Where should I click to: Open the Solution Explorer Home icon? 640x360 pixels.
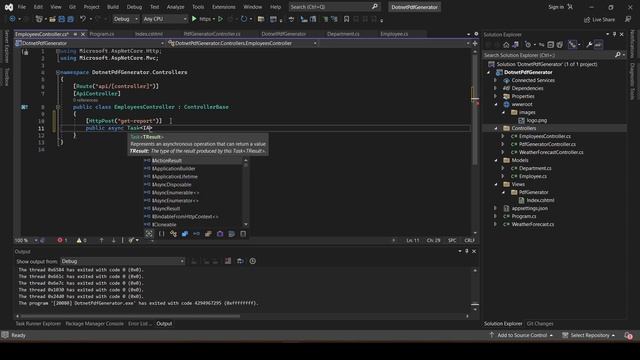pos(506,44)
